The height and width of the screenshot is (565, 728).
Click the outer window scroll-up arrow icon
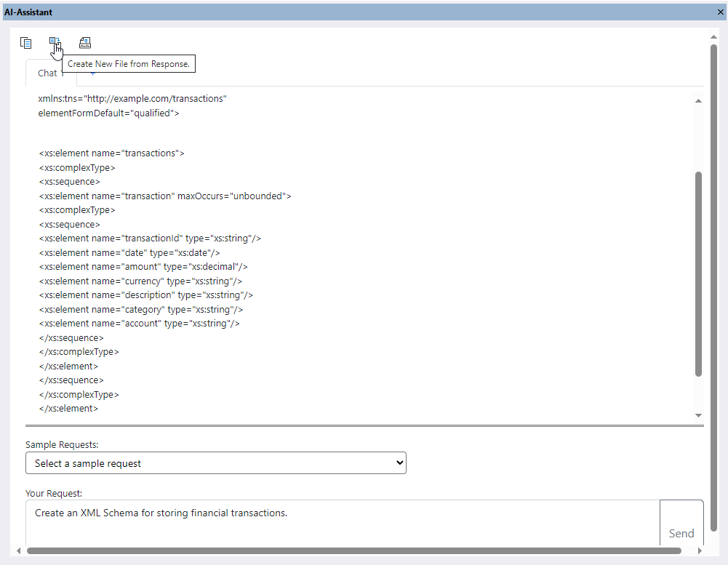713,36
